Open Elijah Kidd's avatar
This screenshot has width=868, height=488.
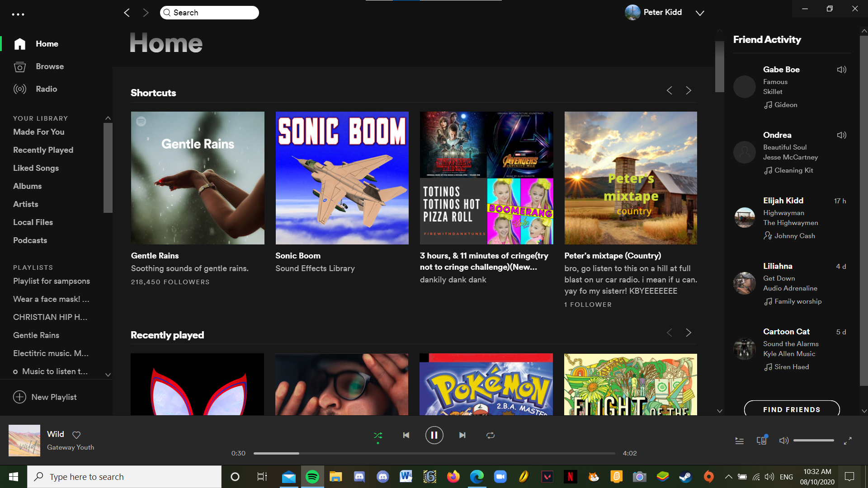(x=745, y=218)
